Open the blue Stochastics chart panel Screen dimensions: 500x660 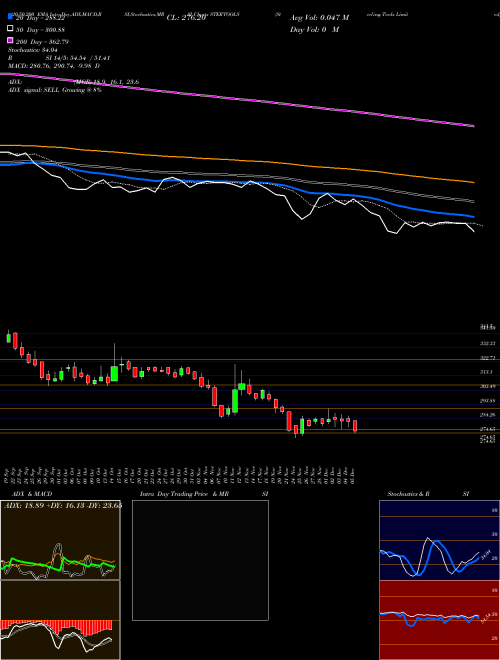point(439,540)
